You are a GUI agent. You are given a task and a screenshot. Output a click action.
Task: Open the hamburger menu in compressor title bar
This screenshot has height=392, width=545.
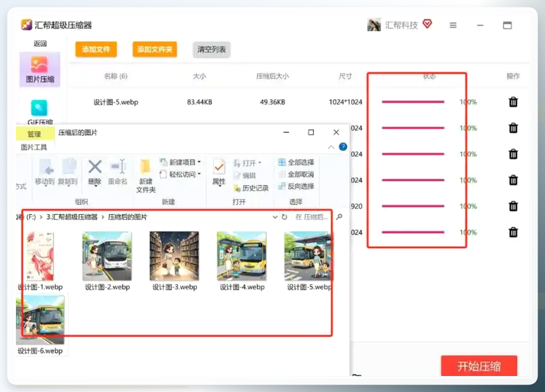pos(453,26)
